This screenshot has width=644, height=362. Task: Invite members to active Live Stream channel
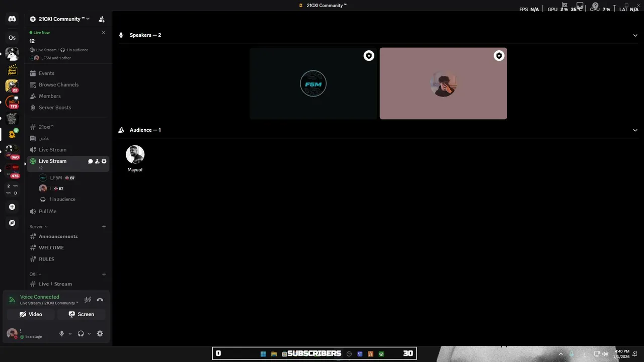pos(97,161)
